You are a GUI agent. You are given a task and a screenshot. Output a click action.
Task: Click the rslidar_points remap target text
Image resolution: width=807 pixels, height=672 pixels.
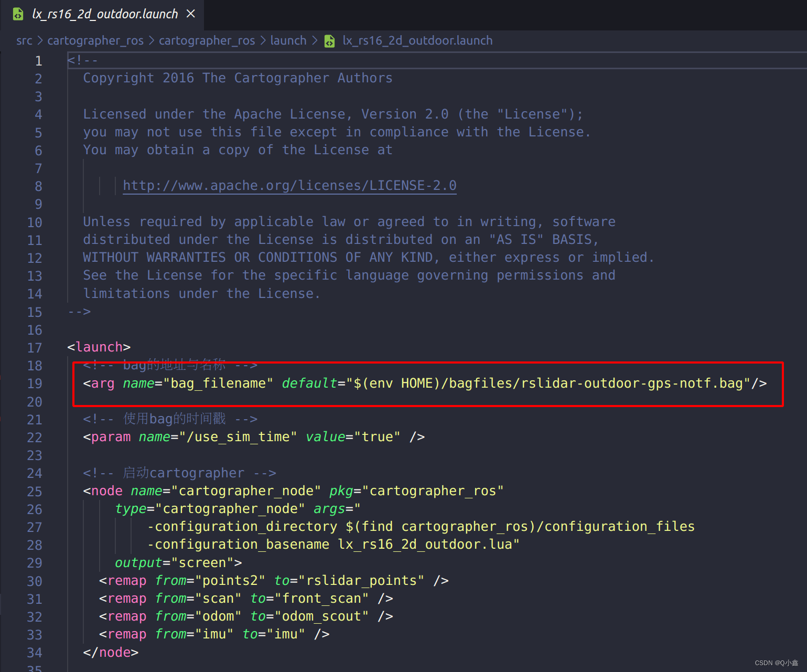[x=361, y=581]
